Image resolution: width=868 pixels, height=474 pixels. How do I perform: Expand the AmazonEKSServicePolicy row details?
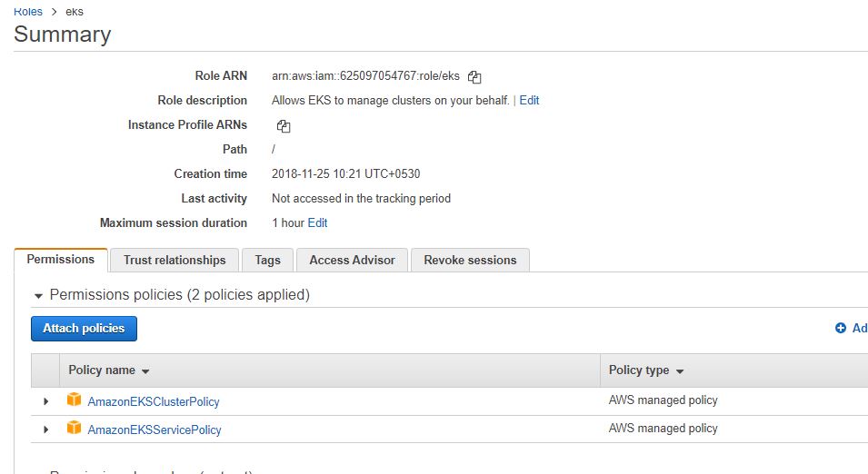pyautogui.click(x=46, y=430)
